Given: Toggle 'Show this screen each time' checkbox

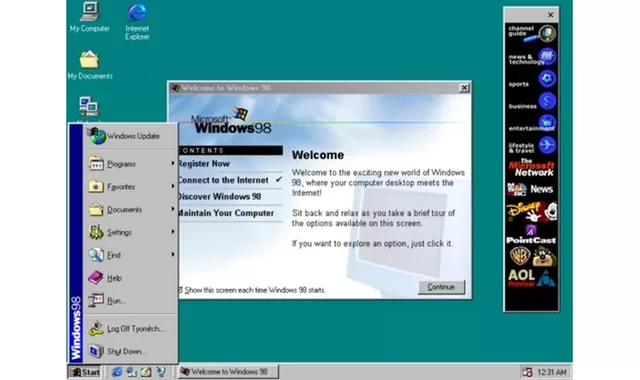Looking at the screenshot, I should point(180,290).
